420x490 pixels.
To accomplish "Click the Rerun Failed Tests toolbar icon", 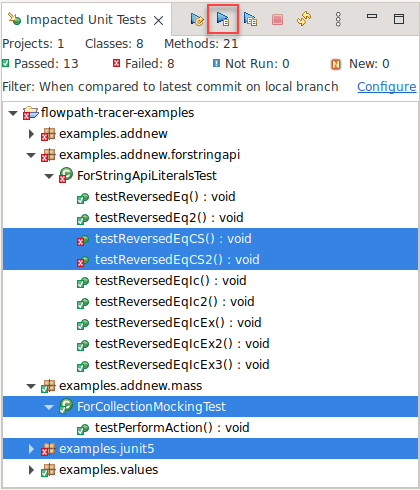I will pyautogui.click(x=197, y=19).
